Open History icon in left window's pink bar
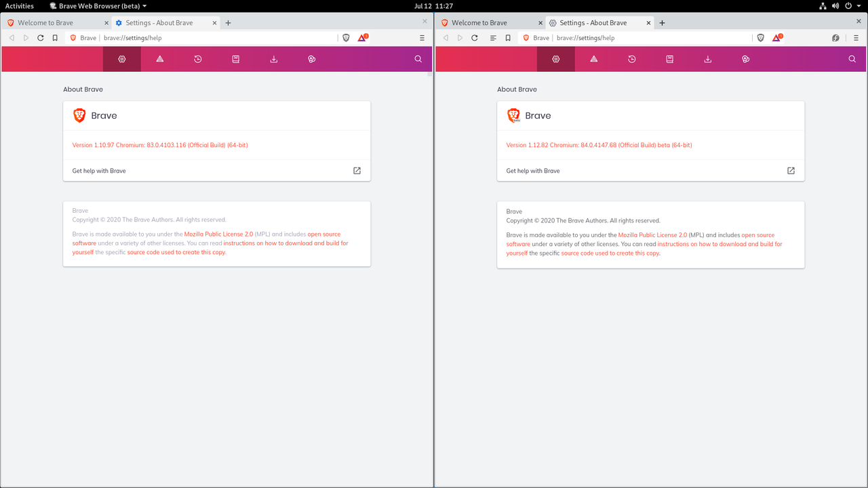This screenshot has height=488, width=868. point(198,59)
